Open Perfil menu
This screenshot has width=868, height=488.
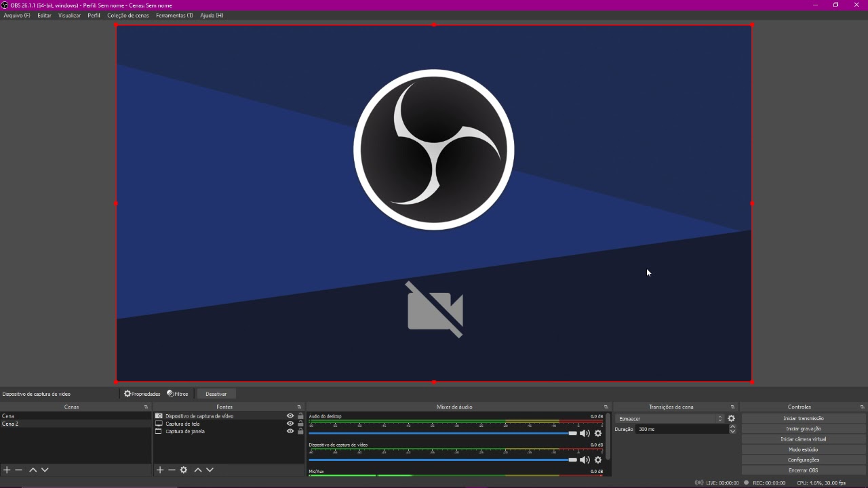point(94,15)
